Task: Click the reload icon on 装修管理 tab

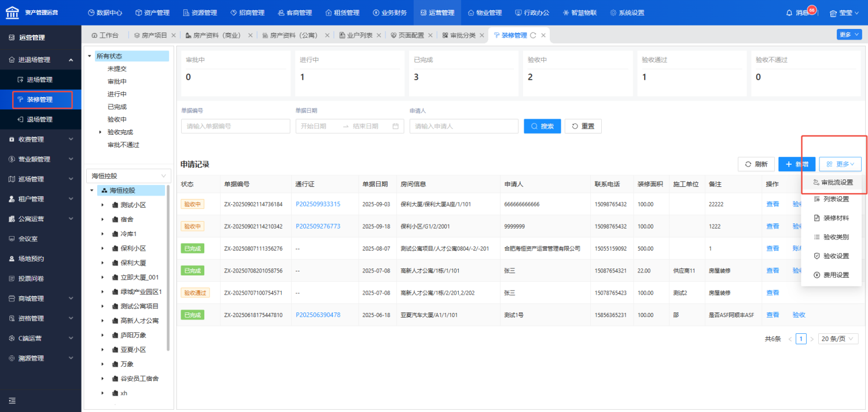Action: 533,35
